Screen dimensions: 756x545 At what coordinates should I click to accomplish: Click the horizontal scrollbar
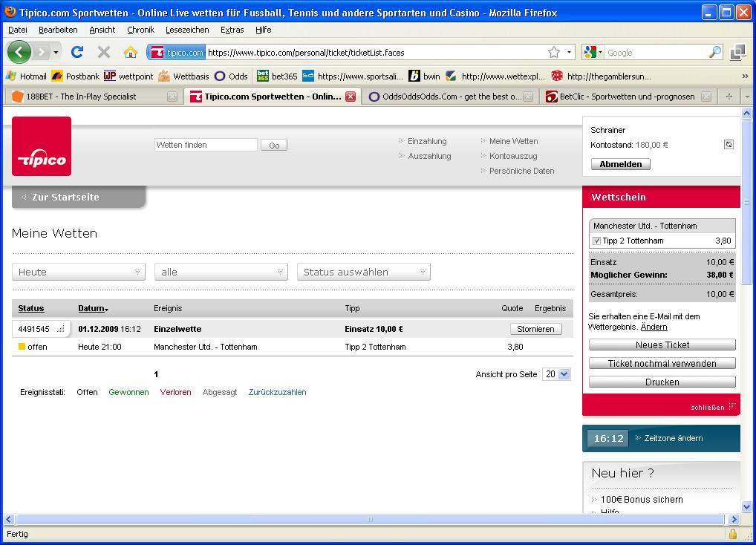pos(370,520)
